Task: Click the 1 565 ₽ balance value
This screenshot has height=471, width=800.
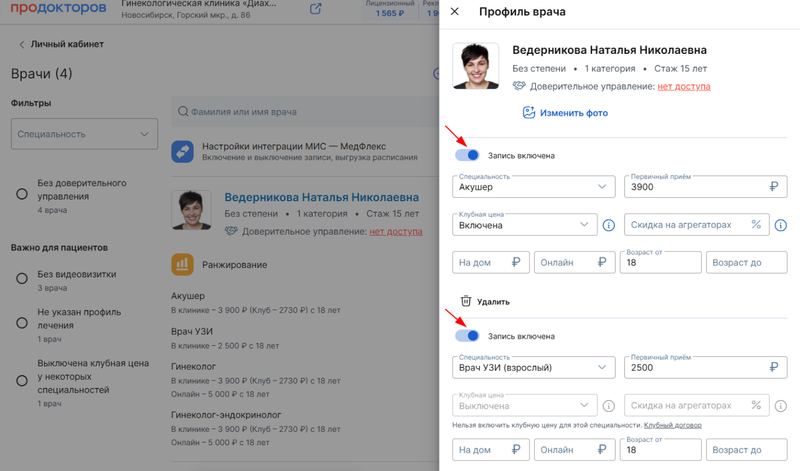Action: click(x=390, y=13)
